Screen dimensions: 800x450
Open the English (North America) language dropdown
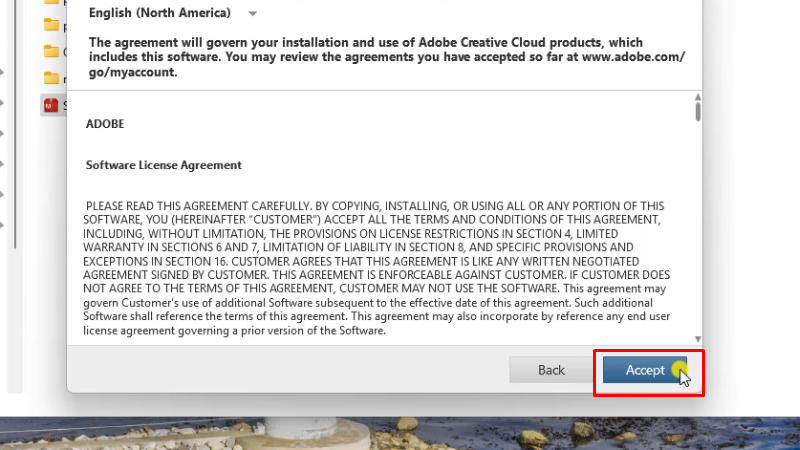(173, 13)
